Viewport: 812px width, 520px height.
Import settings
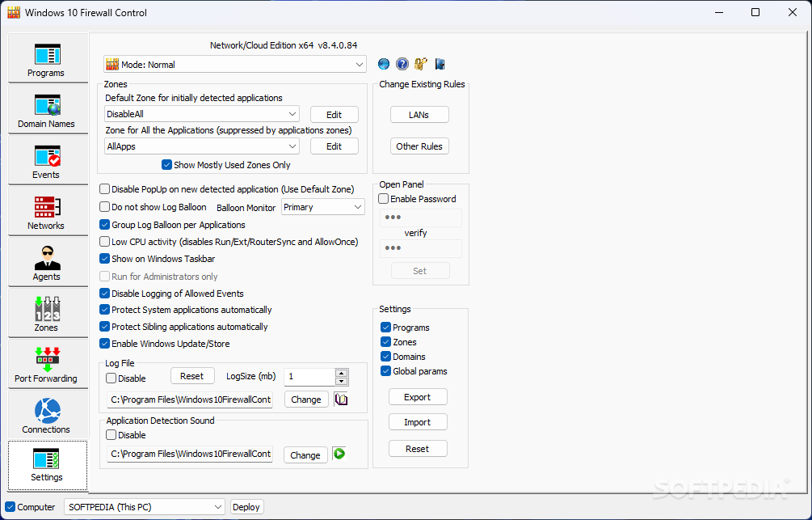point(418,422)
